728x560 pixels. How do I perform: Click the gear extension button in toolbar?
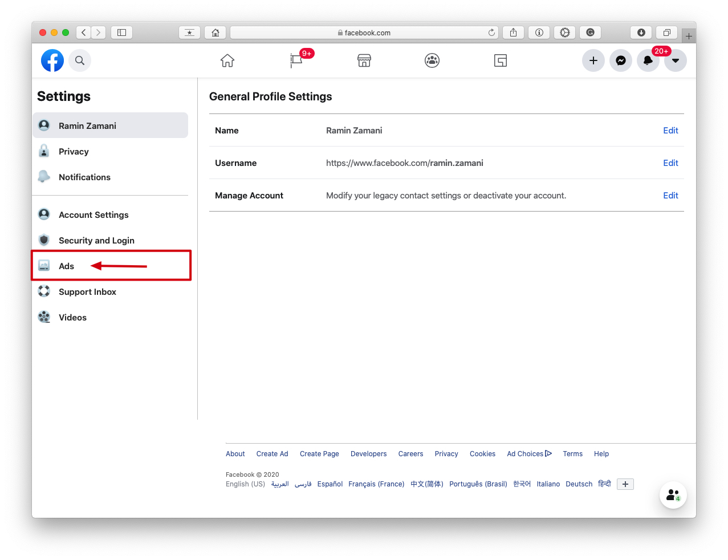point(565,33)
